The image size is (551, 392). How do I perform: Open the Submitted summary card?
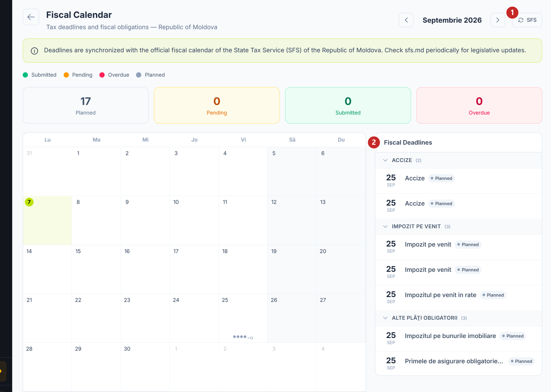click(348, 105)
